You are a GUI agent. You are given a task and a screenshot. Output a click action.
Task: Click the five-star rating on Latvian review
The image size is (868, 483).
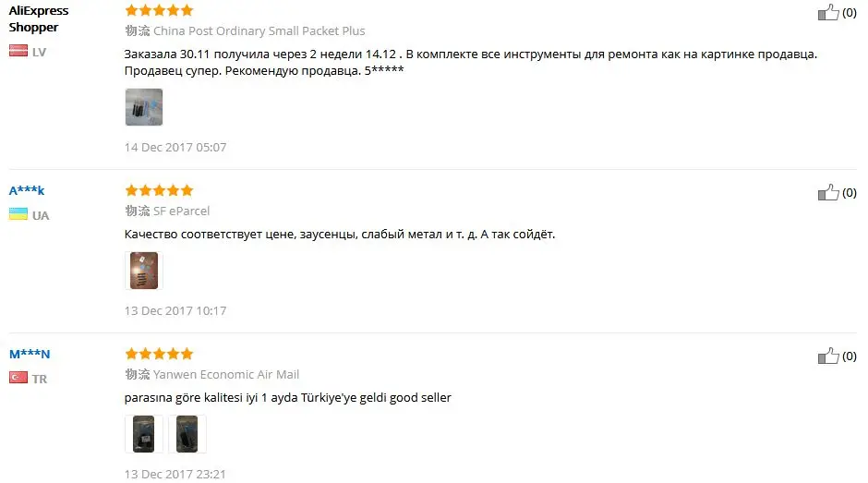coord(159,10)
